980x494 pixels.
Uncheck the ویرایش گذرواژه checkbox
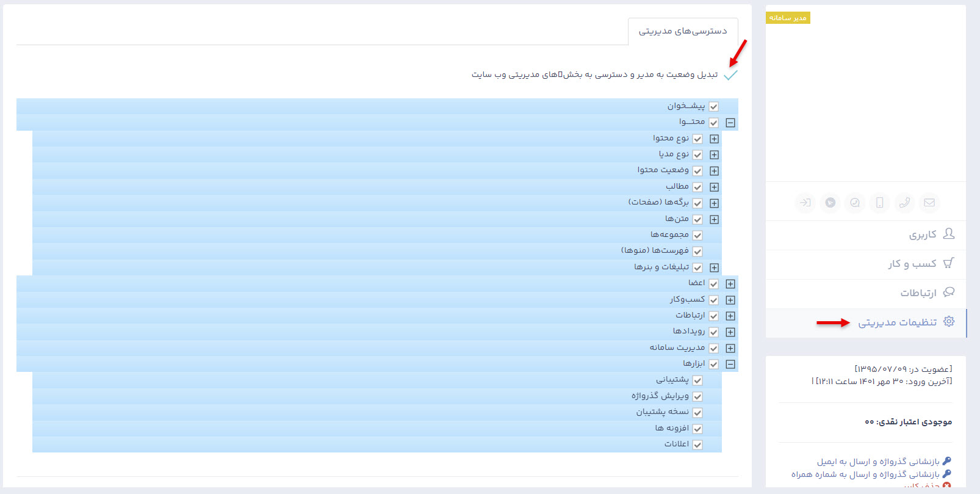point(697,396)
